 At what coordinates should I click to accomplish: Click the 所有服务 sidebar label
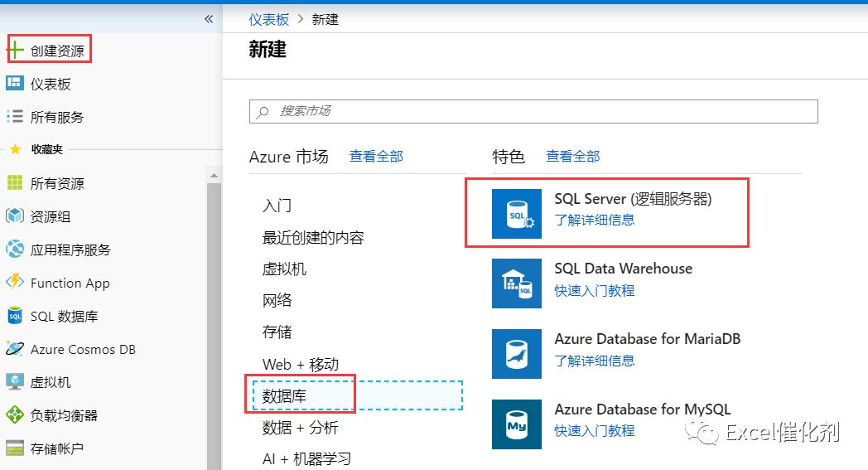[x=57, y=117]
